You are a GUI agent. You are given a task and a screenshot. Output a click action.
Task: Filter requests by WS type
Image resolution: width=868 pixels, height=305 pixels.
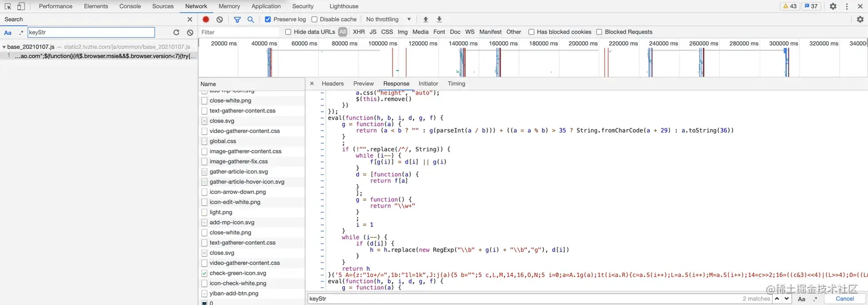click(x=470, y=32)
